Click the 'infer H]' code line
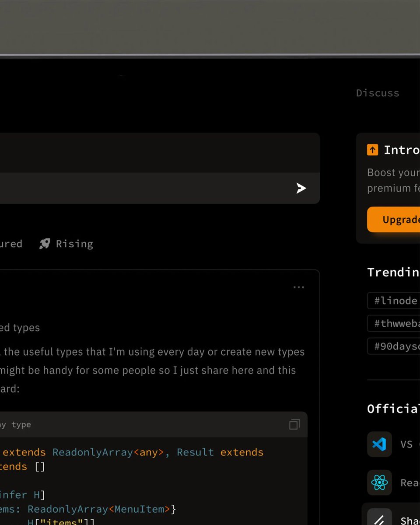This screenshot has height=525, width=420. tap(22, 495)
